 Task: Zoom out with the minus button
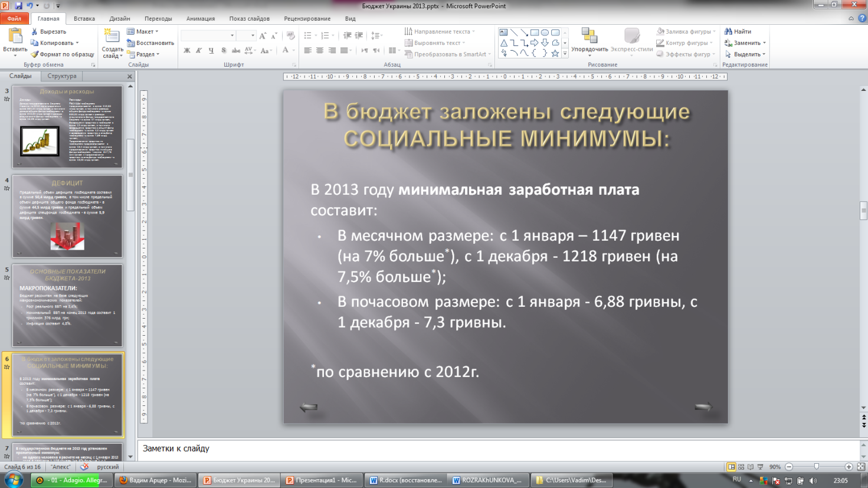click(x=789, y=467)
